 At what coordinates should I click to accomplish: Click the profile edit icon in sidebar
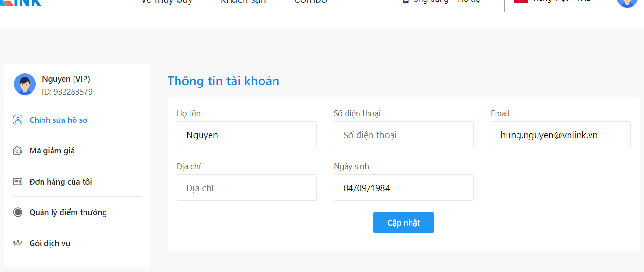click(18, 120)
